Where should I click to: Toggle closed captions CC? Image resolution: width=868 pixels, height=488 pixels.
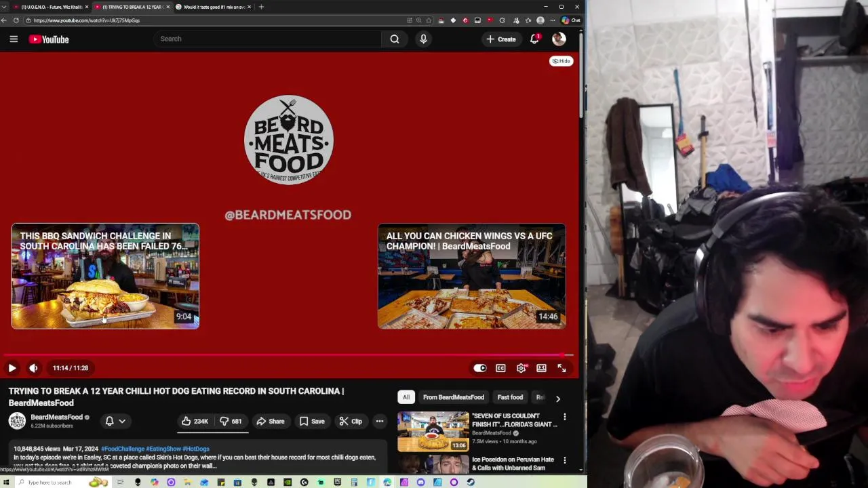pyautogui.click(x=500, y=368)
